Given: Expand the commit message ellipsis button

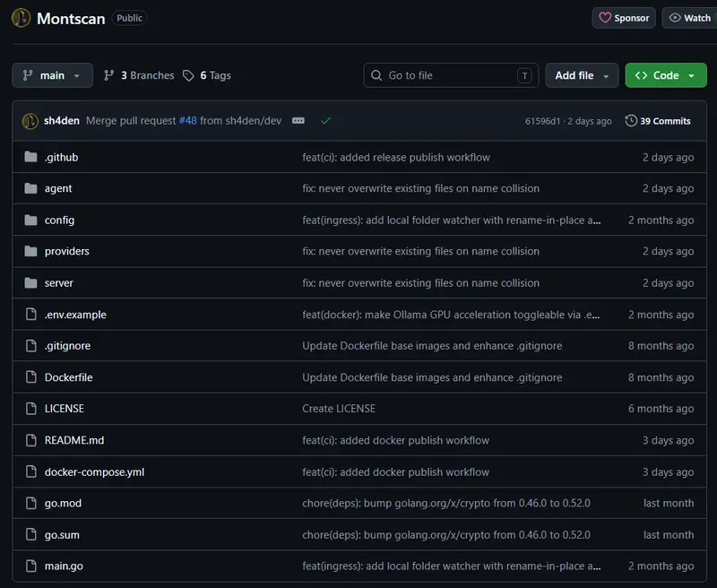Looking at the screenshot, I should tap(298, 121).
